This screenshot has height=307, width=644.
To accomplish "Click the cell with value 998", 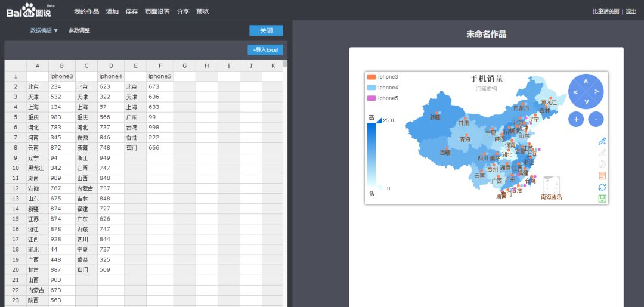I will pyautogui.click(x=160, y=127).
